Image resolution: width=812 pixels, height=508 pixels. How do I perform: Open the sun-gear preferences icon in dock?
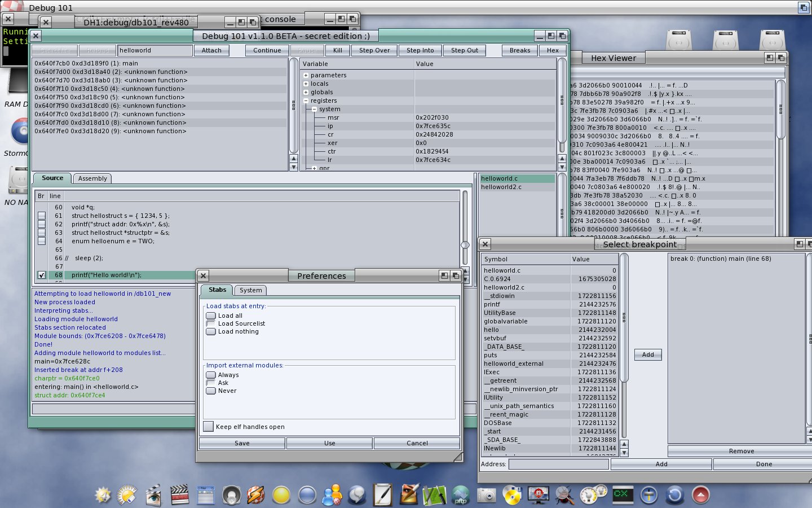pyautogui.click(x=103, y=495)
